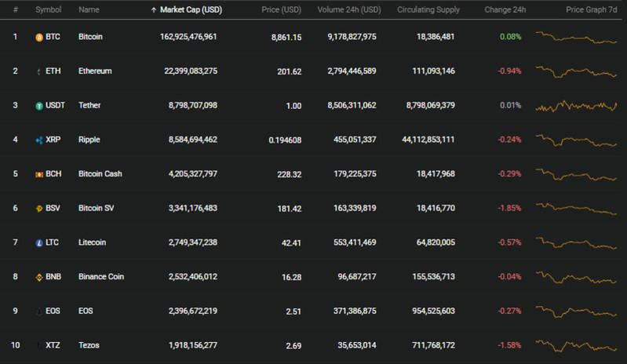Sort by Volume 24h (USD) header
The width and height of the screenshot is (627, 364).
(349, 10)
